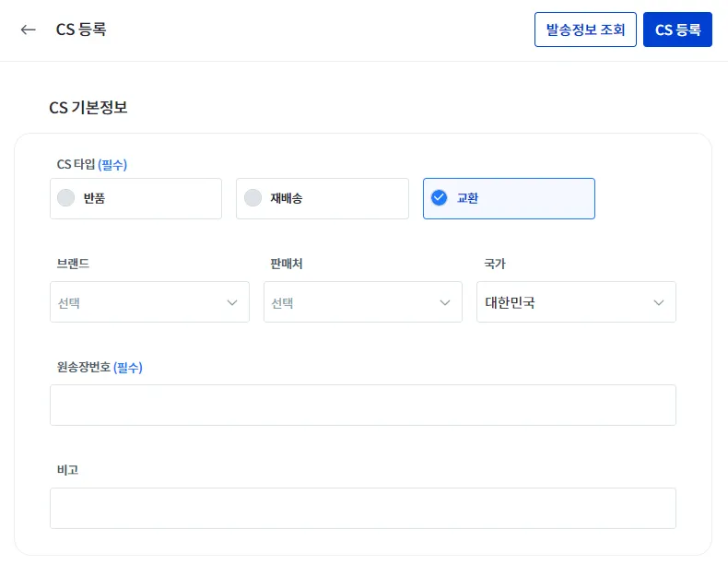Click the chevron arrow in 판매처 field

coord(445,302)
